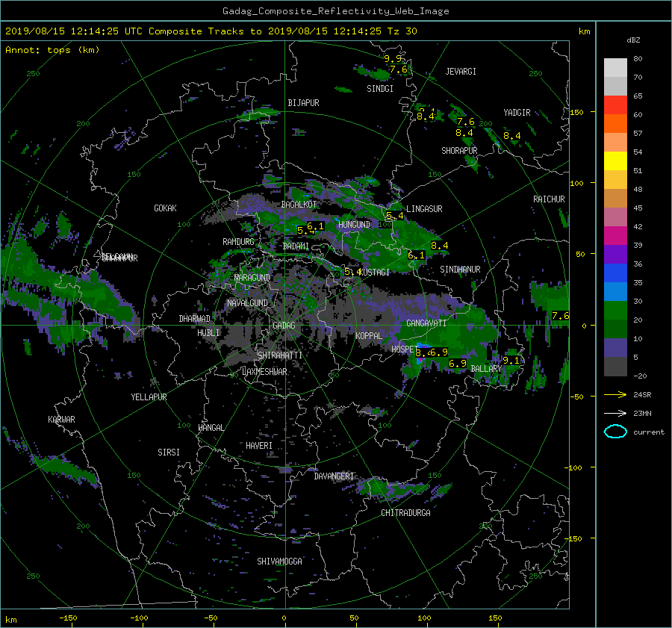Click the yellow 24SR arrow legend symbol
This screenshot has width=672, height=628.
click(x=615, y=394)
